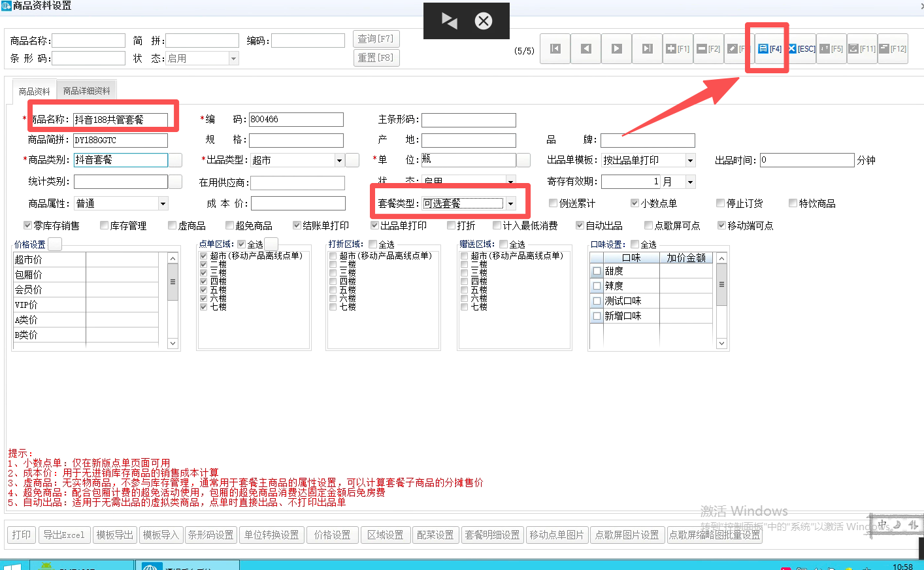
Task: Click the F11 toolbar icon
Action: tap(862, 49)
